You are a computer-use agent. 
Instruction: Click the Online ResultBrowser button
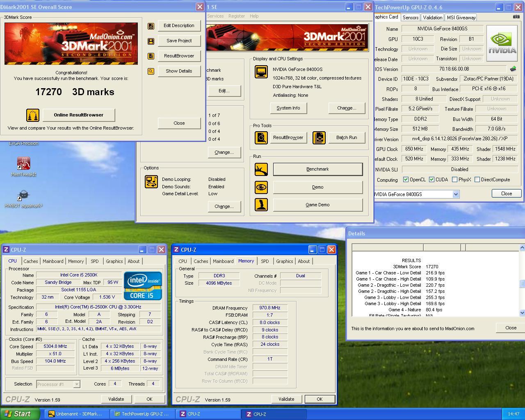pos(79,115)
